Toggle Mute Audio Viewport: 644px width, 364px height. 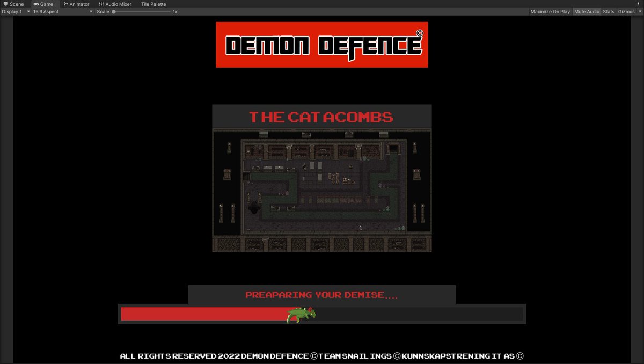tap(587, 11)
